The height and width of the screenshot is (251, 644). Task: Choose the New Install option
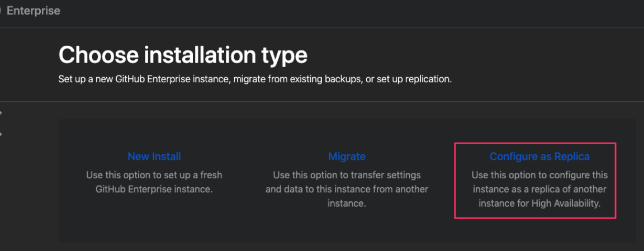154,157
